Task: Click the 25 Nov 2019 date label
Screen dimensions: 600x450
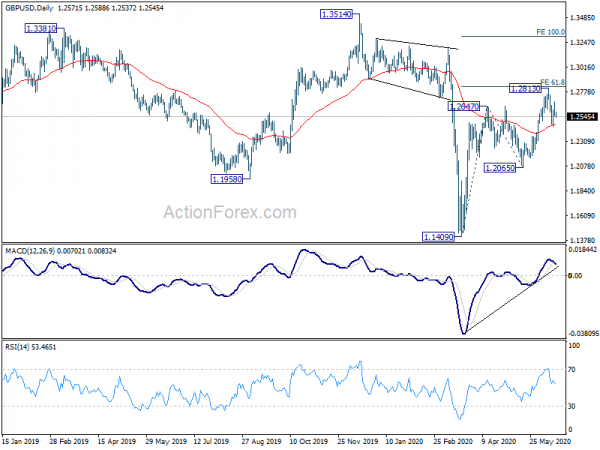Action: (357, 441)
